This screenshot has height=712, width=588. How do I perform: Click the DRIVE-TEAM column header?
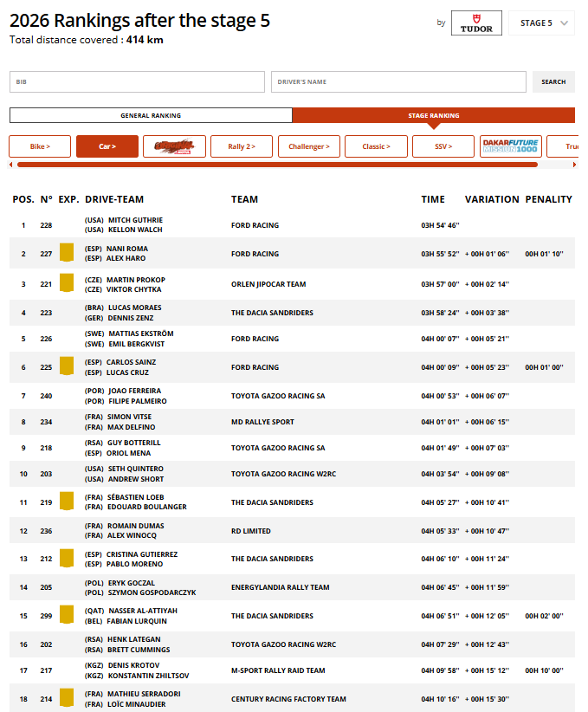[114, 199]
